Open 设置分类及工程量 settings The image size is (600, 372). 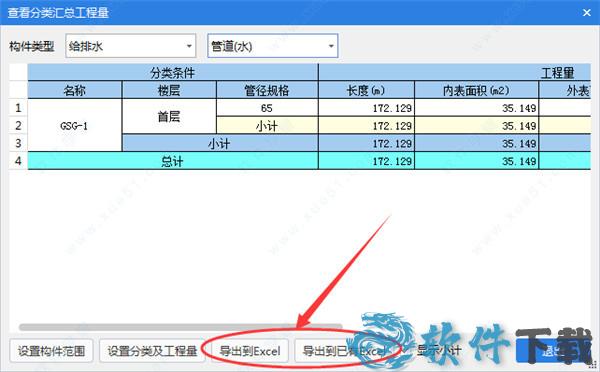tap(152, 351)
